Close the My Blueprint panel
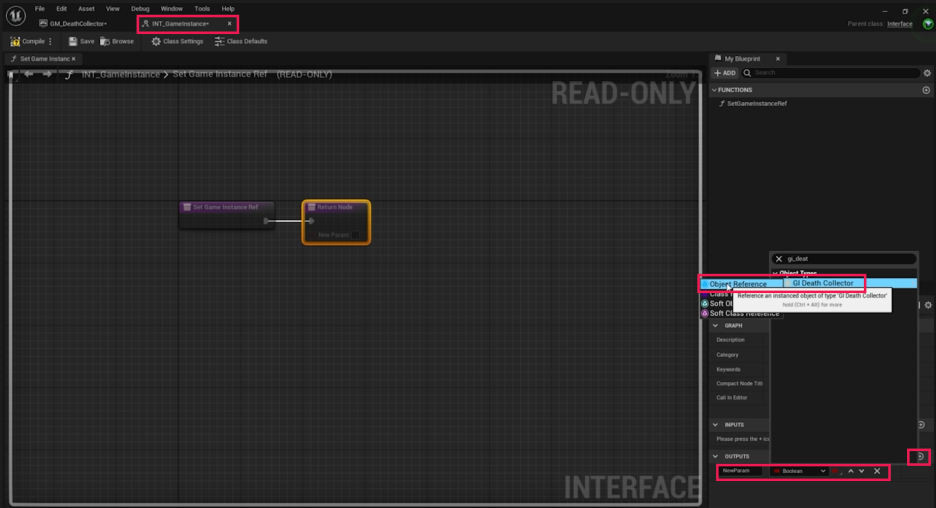Image resolution: width=936 pixels, height=508 pixels. click(x=778, y=59)
